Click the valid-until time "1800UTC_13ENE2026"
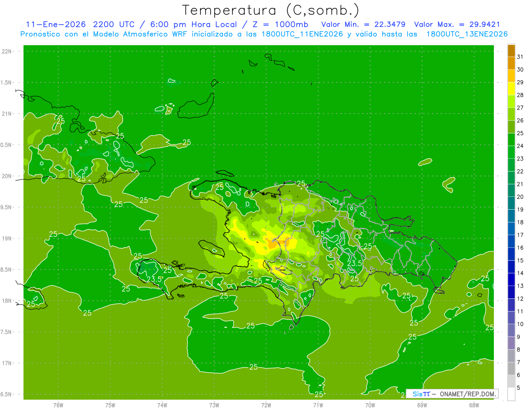532x411 pixels. pos(467,34)
